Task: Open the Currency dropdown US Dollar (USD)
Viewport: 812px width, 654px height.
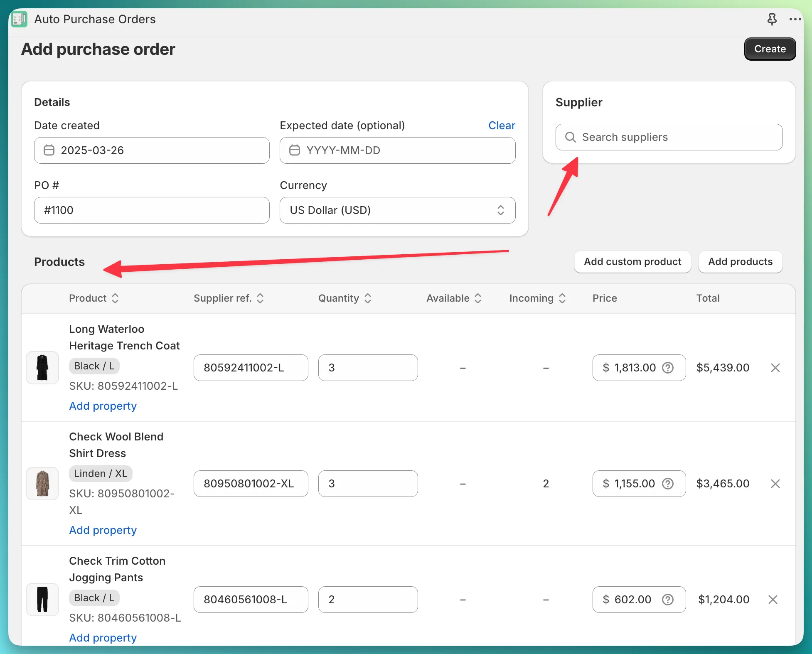Action: (397, 210)
